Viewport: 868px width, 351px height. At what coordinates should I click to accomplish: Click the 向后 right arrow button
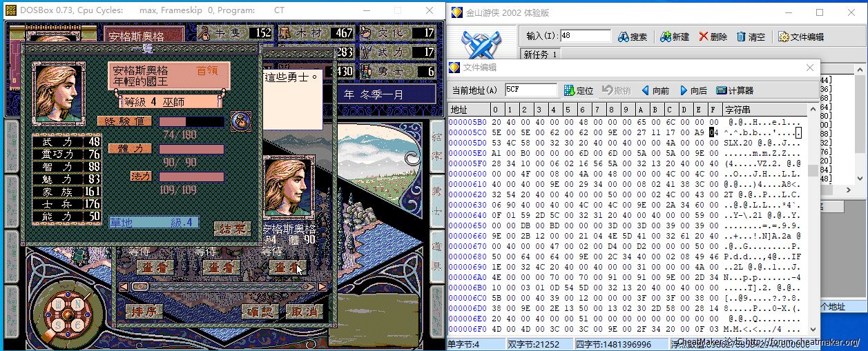point(693,90)
